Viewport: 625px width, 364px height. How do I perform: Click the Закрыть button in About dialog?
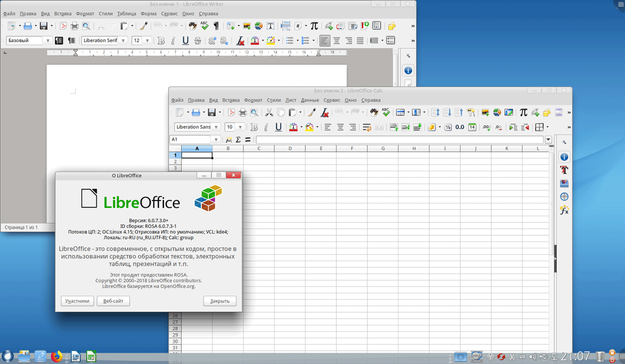coord(220,301)
